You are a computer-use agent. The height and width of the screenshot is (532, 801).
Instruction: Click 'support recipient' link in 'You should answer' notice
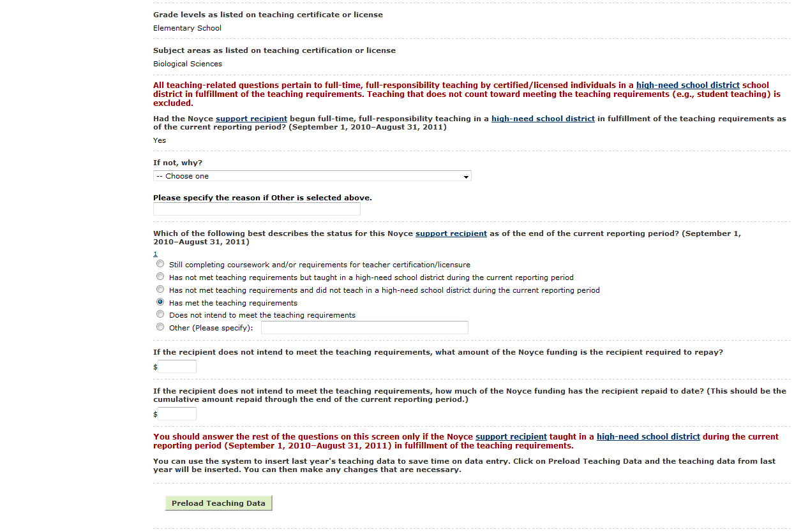[x=511, y=437]
